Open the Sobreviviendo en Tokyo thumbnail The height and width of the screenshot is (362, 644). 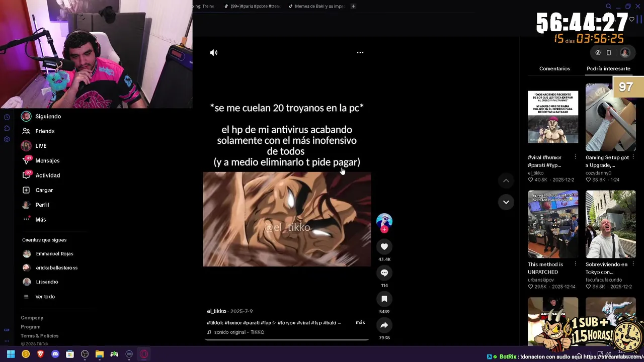[611, 224]
